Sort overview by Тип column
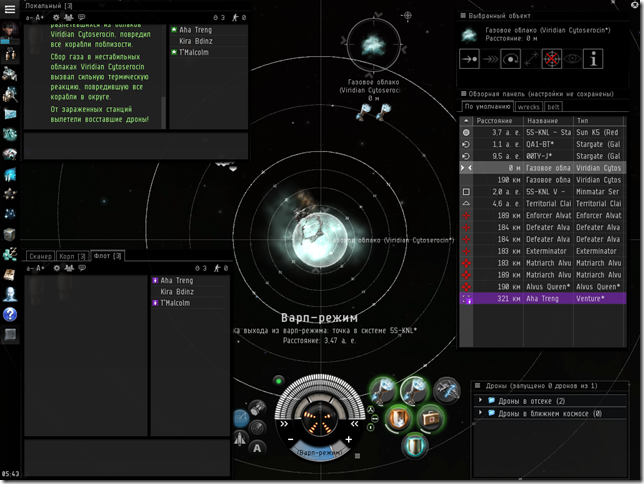Viewport: 644px width, 484px height. click(599, 121)
